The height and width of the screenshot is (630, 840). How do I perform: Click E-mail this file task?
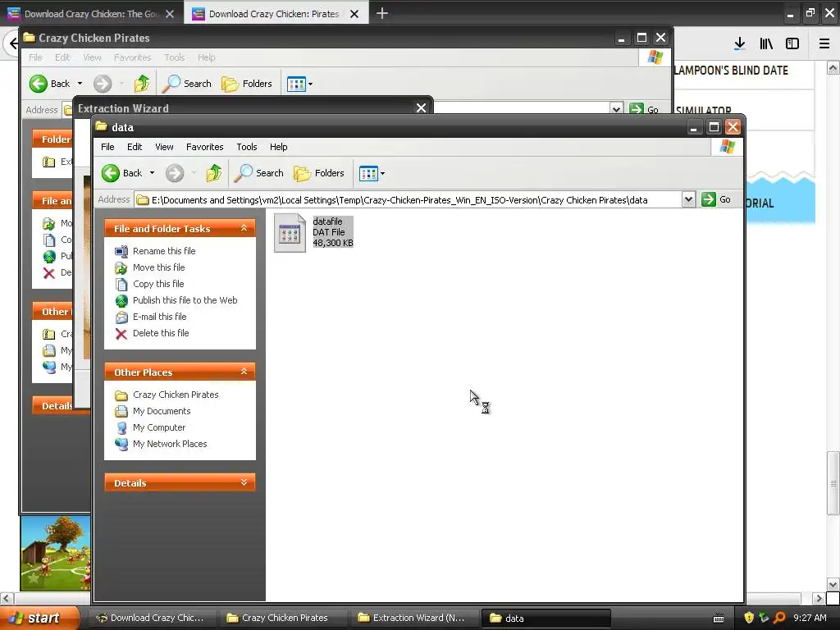point(160,317)
